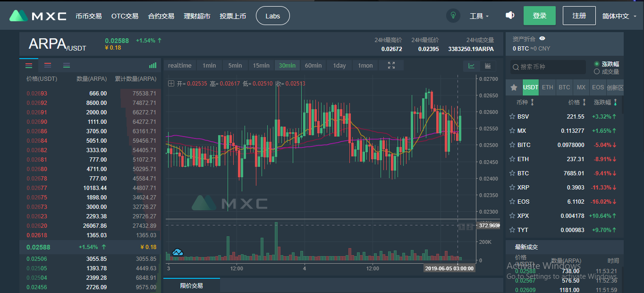Screen dimensions: 644x293
Task: Sort market list by 币种 column
Action: 525,102
